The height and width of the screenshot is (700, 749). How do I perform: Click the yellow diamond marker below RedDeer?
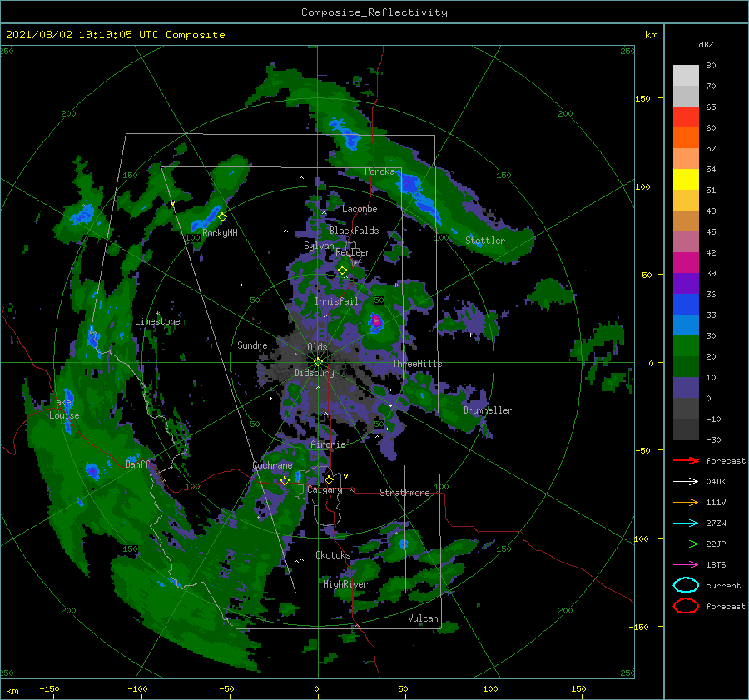coord(342,271)
